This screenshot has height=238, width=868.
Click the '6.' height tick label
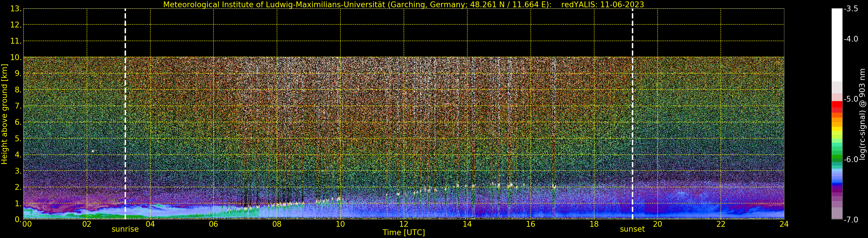(x=18, y=122)
